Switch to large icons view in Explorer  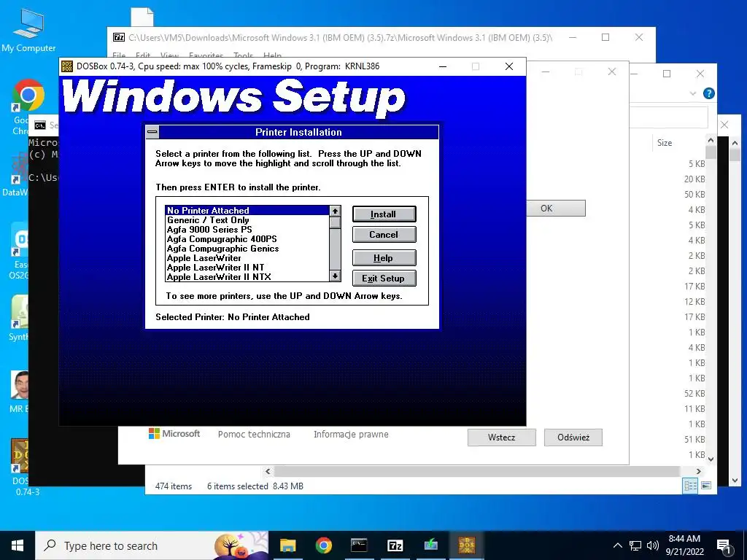[706, 486]
